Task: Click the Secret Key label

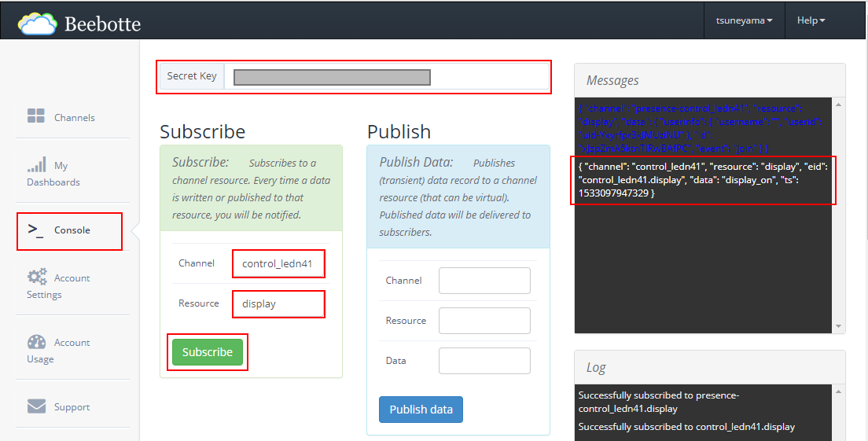Action: (x=192, y=76)
